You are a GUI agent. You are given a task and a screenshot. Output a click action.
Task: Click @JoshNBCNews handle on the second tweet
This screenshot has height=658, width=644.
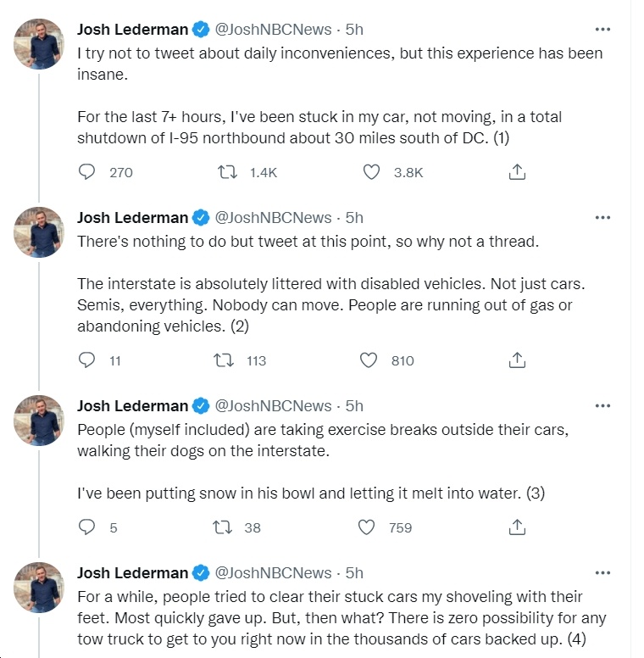273,218
